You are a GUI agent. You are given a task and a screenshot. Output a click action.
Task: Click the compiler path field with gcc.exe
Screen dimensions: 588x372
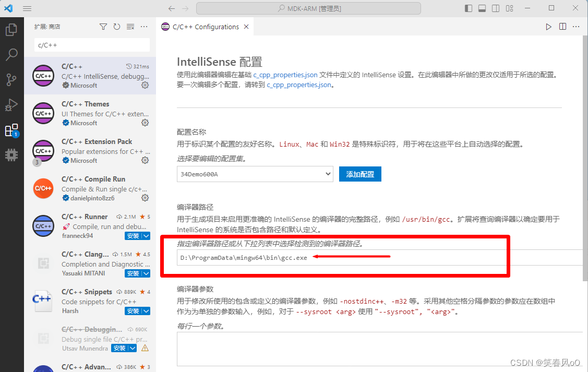379,258
